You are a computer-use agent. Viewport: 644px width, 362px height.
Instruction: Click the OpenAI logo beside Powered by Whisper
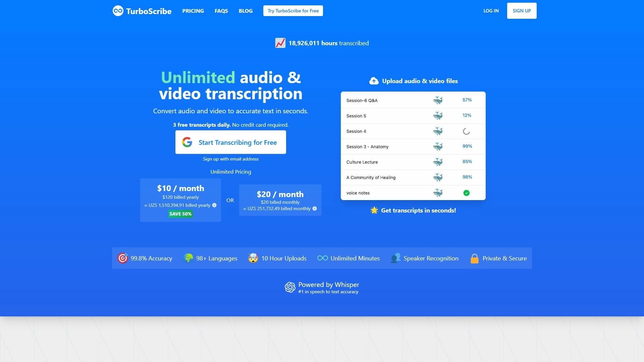(x=290, y=287)
